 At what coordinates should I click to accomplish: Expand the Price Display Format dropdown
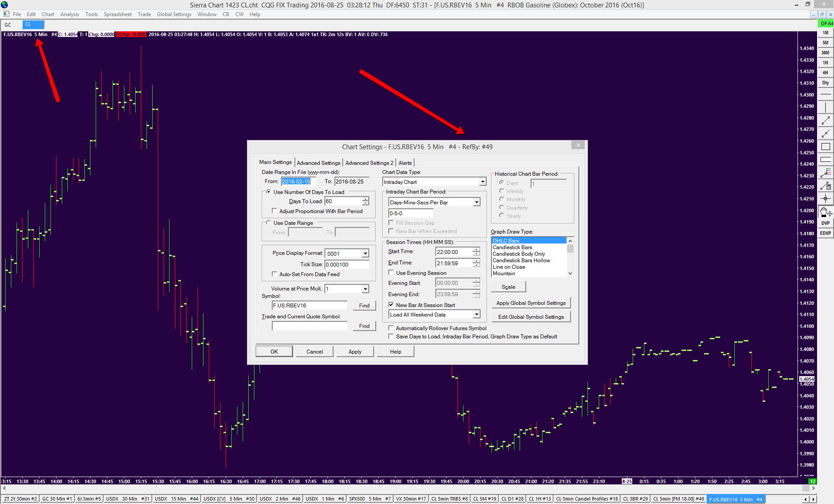[365, 254]
